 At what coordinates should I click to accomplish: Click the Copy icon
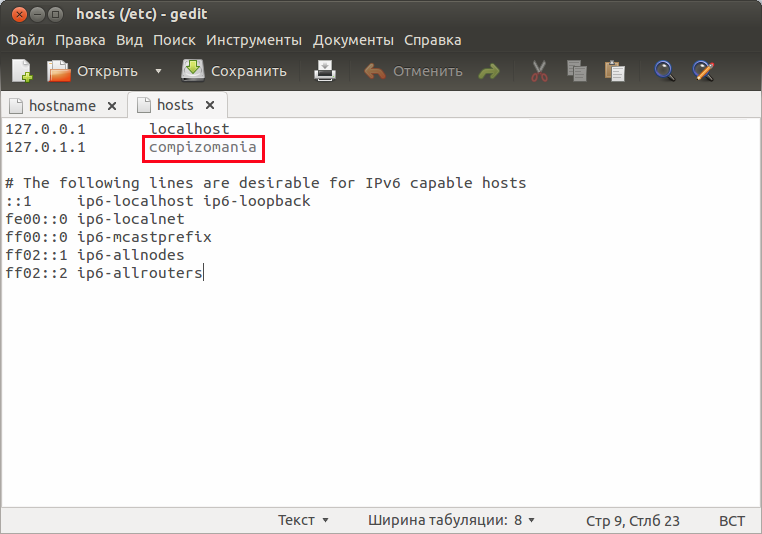pyautogui.click(x=577, y=71)
